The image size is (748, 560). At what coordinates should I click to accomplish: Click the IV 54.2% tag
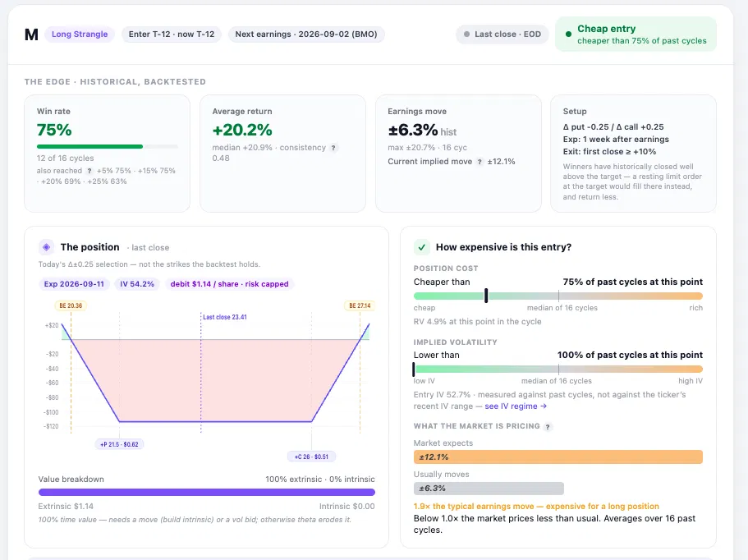pos(137,284)
